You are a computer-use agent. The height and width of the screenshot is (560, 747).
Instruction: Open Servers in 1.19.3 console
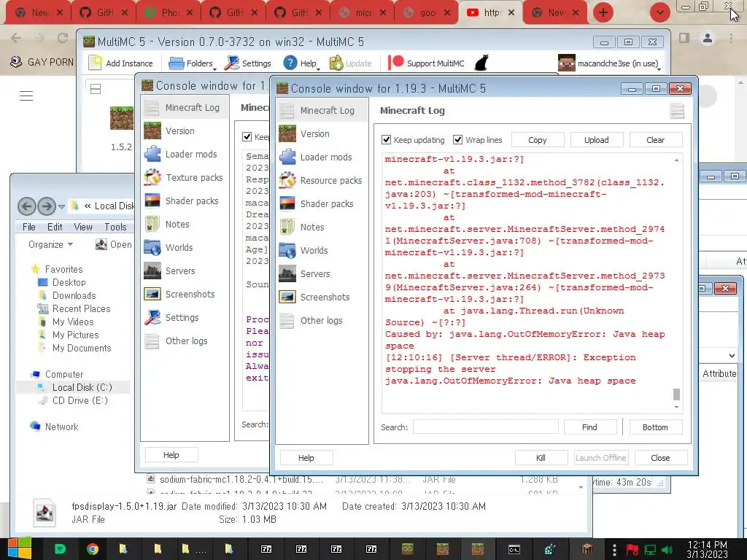(x=322, y=274)
